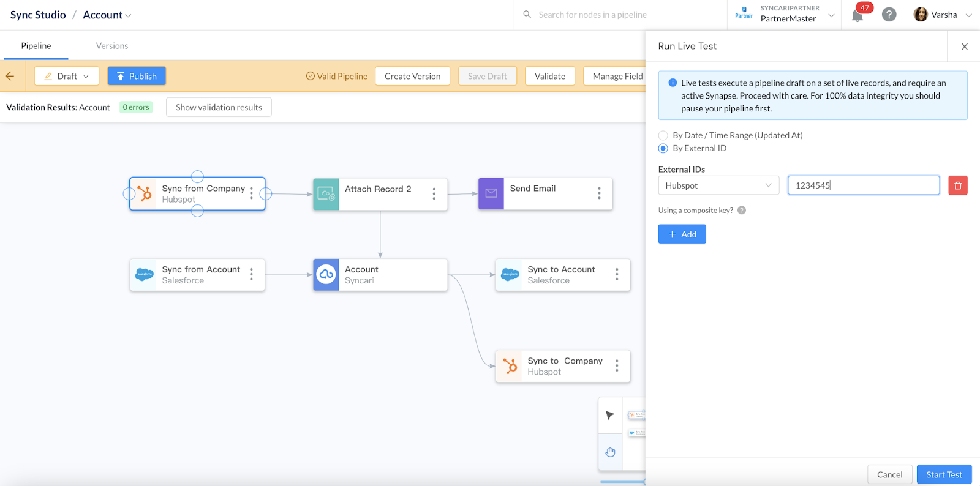Select the hand pan tool in canvas controls
Screen dimensions: 980x486
(610, 452)
